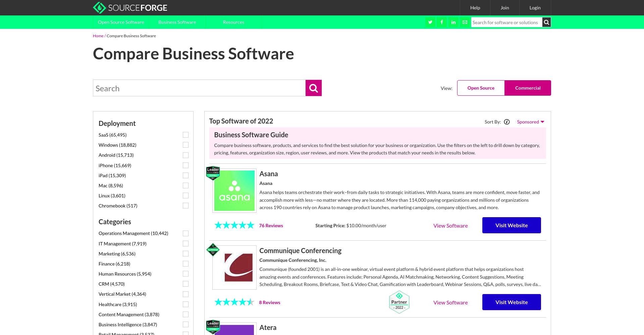Check the CRM category checkbox
Image resolution: width=644 pixels, height=335 pixels.
pos(185,284)
